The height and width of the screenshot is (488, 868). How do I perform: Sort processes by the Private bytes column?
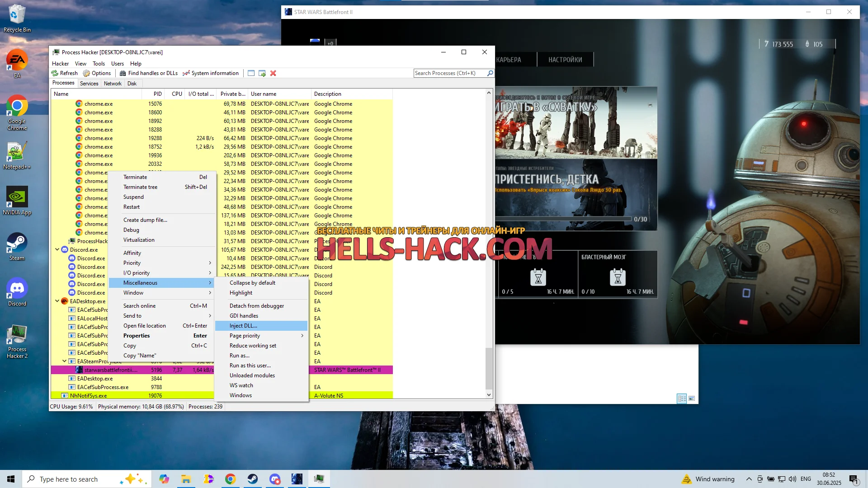point(232,94)
